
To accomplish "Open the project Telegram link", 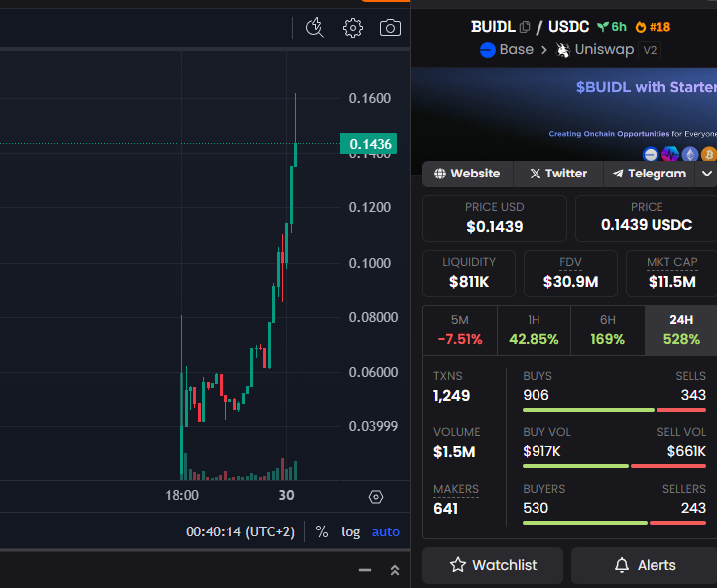I will click(650, 174).
